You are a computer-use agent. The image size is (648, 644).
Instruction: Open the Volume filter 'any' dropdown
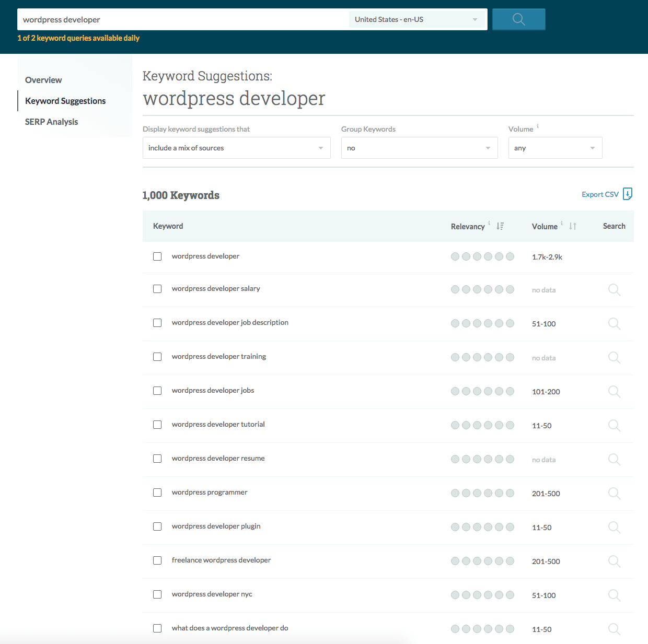555,148
